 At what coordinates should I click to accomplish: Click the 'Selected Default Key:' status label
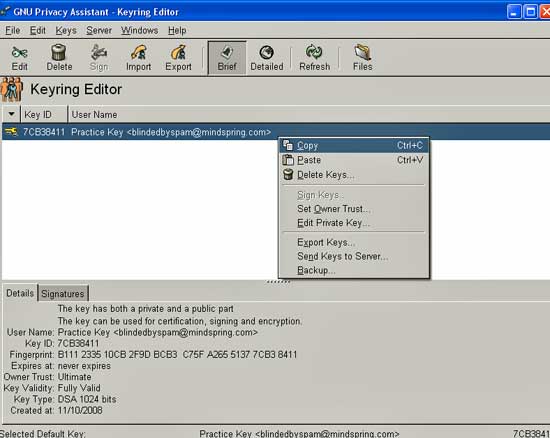click(x=42, y=434)
